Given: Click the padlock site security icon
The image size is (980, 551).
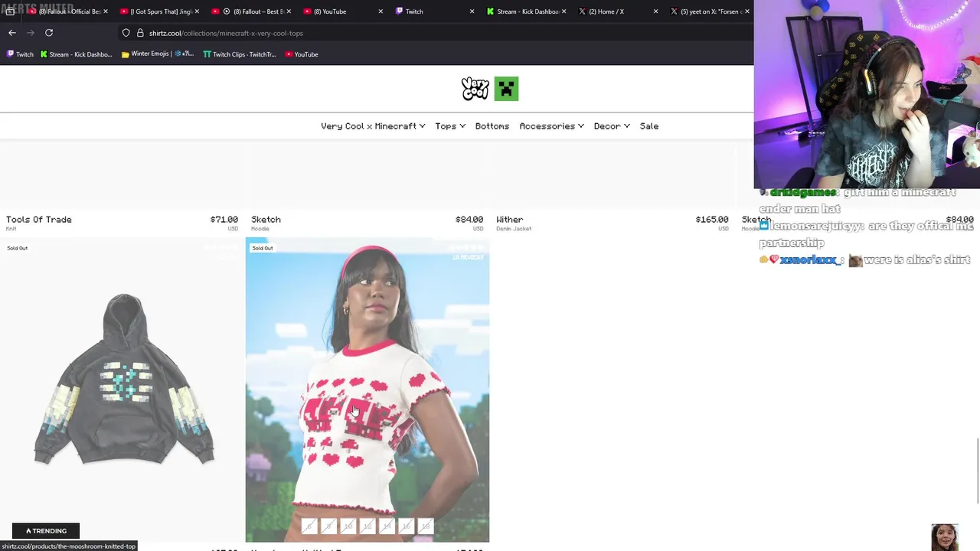Looking at the screenshot, I should pyautogui.click(x=140, y=33).
